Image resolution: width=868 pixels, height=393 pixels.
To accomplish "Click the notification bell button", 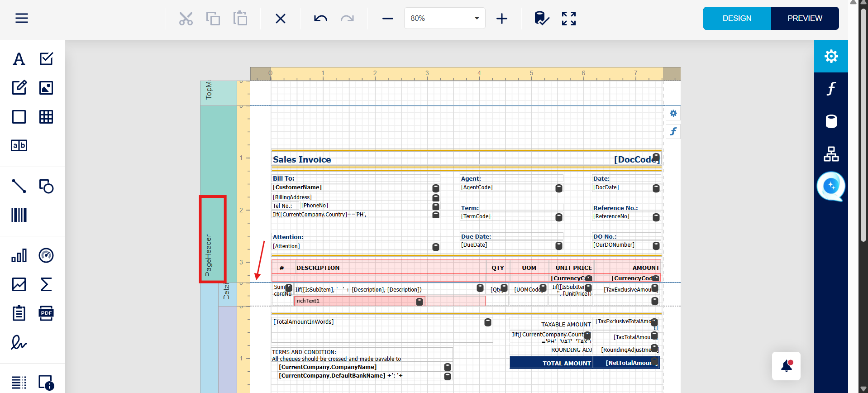I will tap(786, 366).
